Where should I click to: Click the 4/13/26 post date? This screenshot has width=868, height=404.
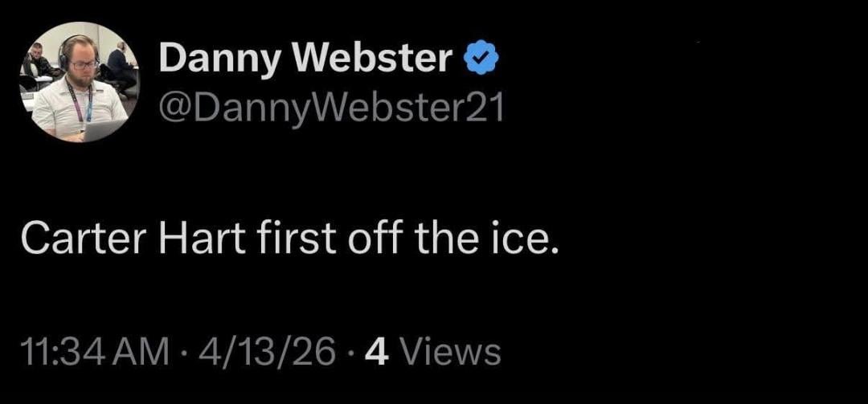268,352
